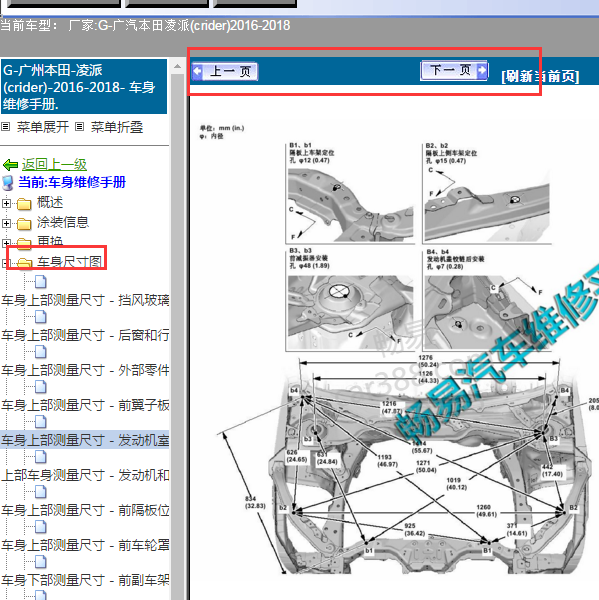Click the page icon for 后窗和行 entry

click(x=41, y=317)
